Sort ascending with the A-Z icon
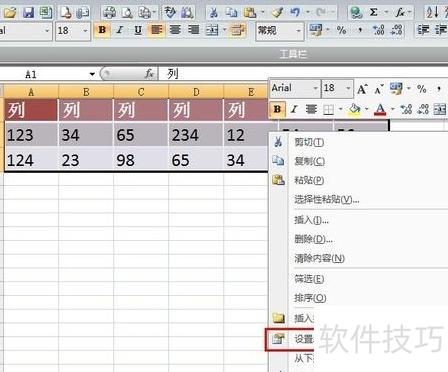The height and width of the screenshot is (372, 448). (x=432, y=12)
